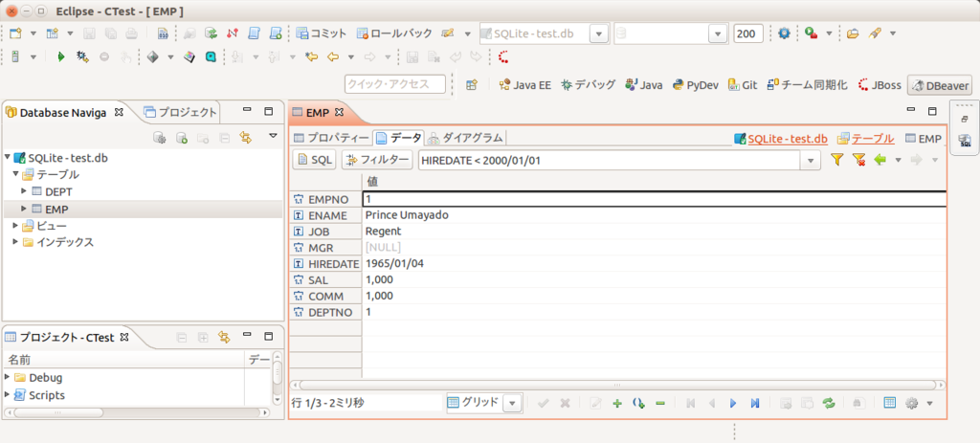This screenshot has width=980, height=443.
Task: Open the Navigator view menu triangle
Action: (x=273, y=136)
